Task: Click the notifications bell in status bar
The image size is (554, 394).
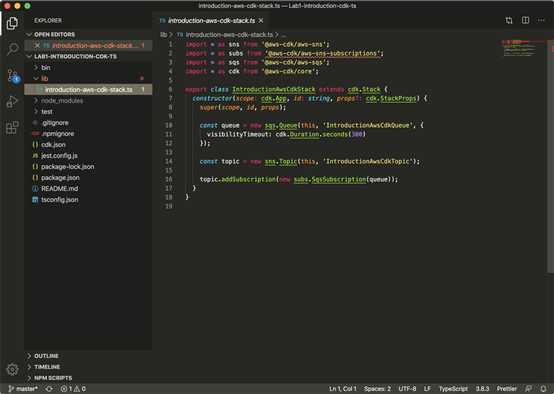Action: pos(543,389)
